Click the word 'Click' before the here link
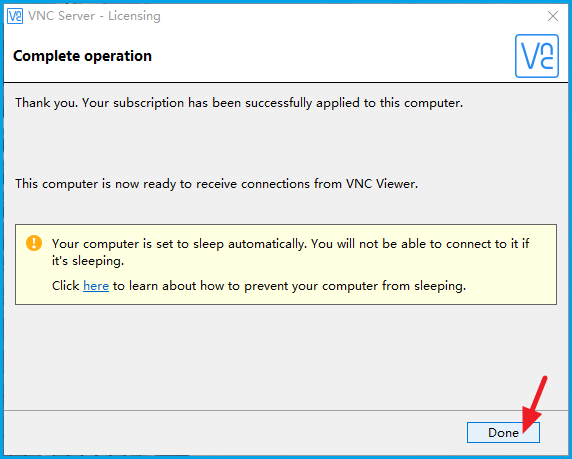Image resolution: width=572 pixels, height=459 pixels. pos(66,286)
